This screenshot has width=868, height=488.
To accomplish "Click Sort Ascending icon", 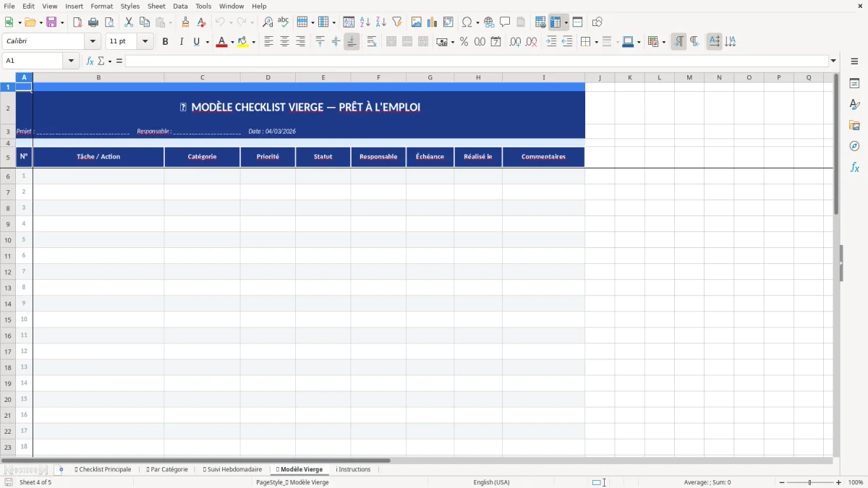I will (365, 22).
